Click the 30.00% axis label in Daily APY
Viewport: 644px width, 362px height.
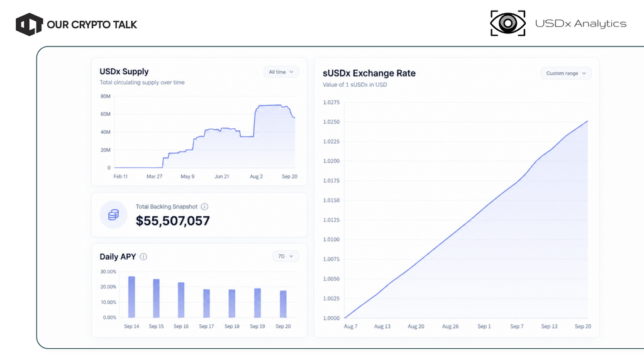coord(108,271)
